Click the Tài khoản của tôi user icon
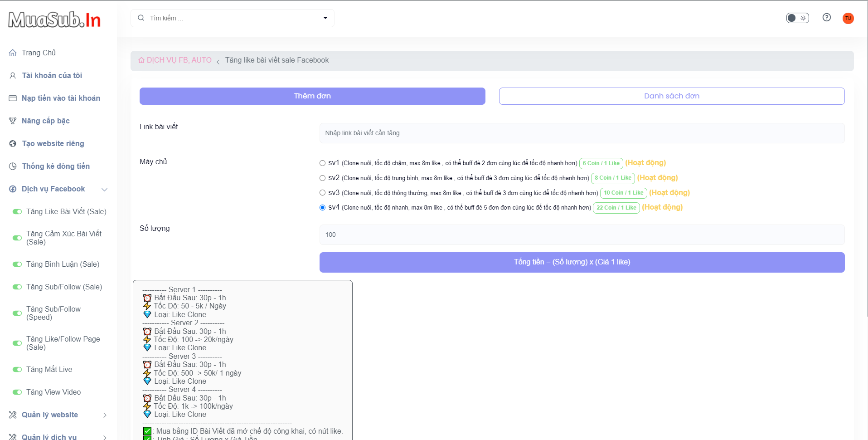The height and width of the screenshot is (440, 868). [x=13, y=75]
